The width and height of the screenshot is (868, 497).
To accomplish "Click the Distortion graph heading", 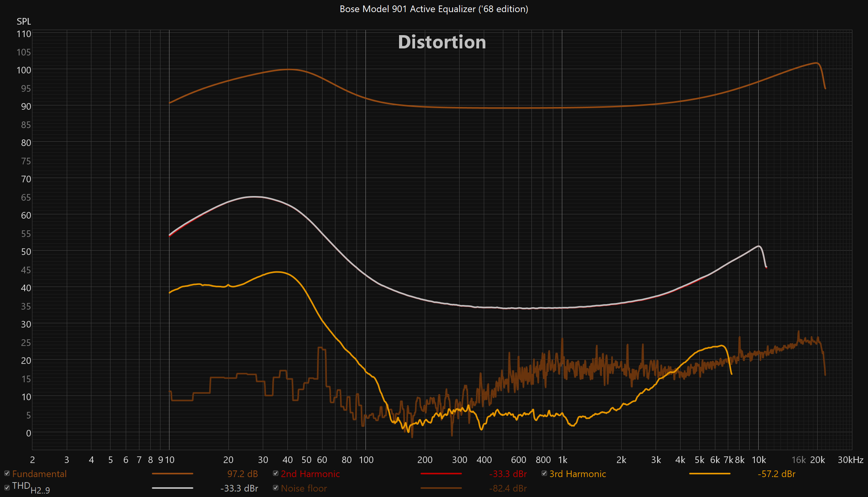I will (x=442, y=42).
